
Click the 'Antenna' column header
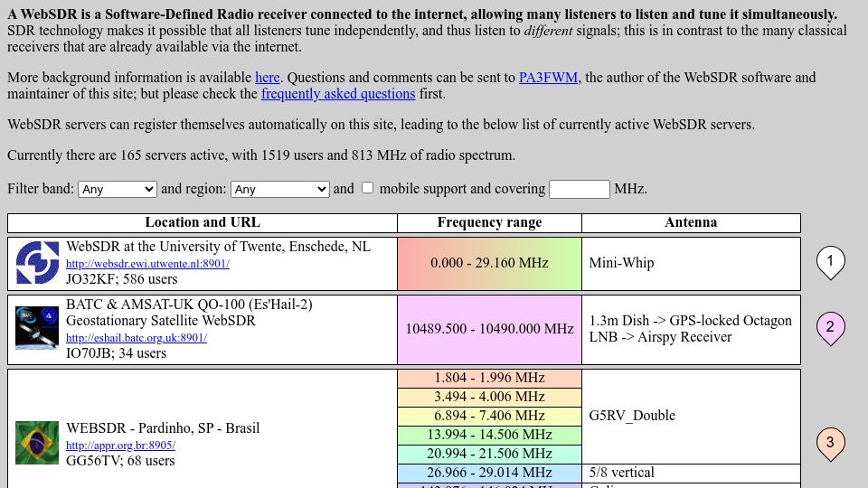click(691, 222)
